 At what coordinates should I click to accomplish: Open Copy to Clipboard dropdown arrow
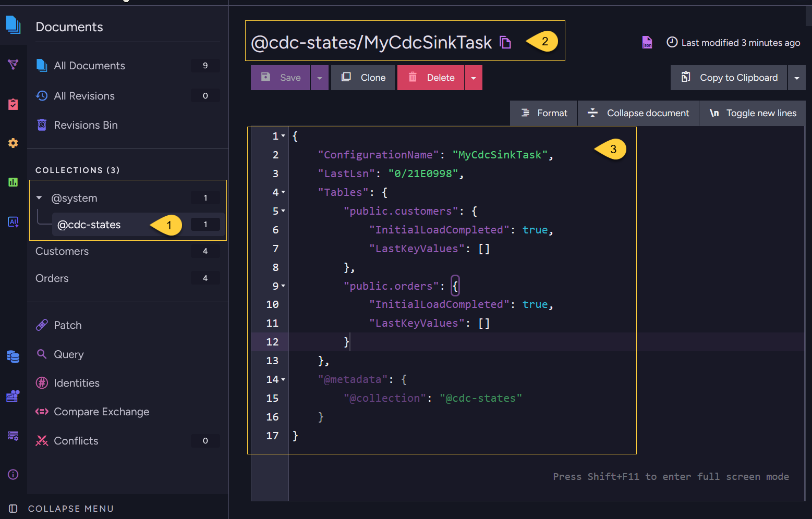(797, 78)
